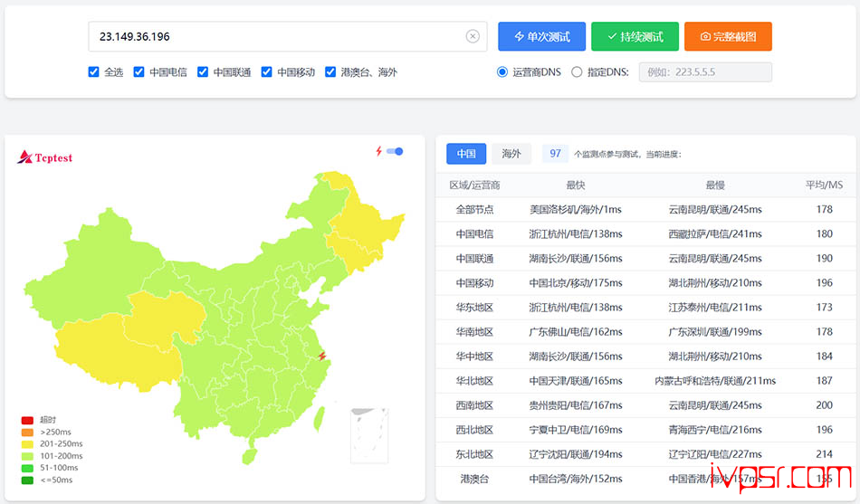
Task: Click the 中国联通 table row label
Action: pos(474,258)
